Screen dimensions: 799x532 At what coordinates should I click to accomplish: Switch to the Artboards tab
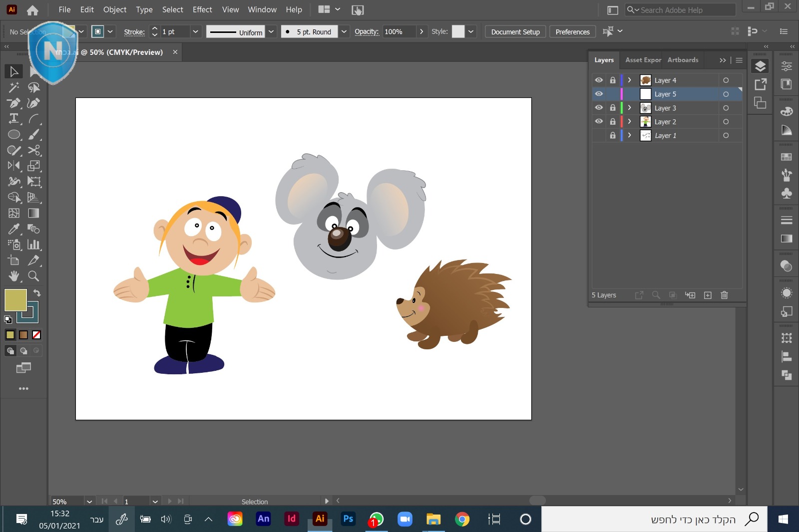(x=683, y=60)
